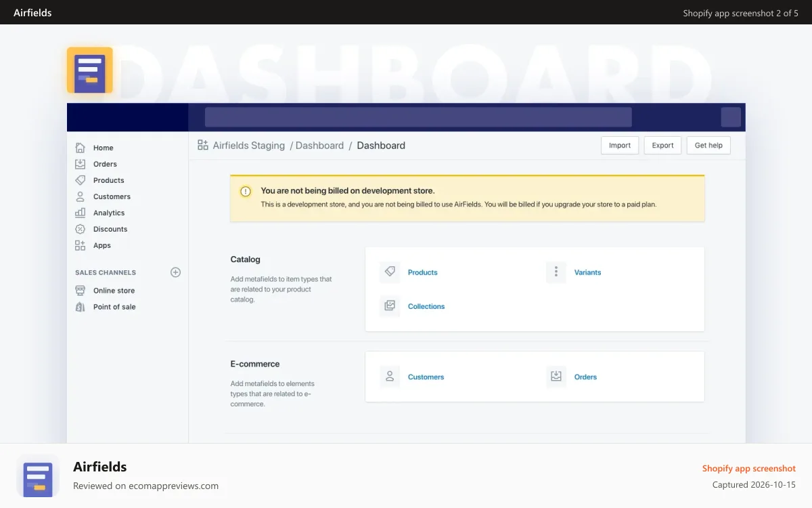Image resolution: width=812 pixels, height=508 pixels.
Task: Click the Apps grid icon in sidebar
Action: pyautogui.click(x=80, y=245)
